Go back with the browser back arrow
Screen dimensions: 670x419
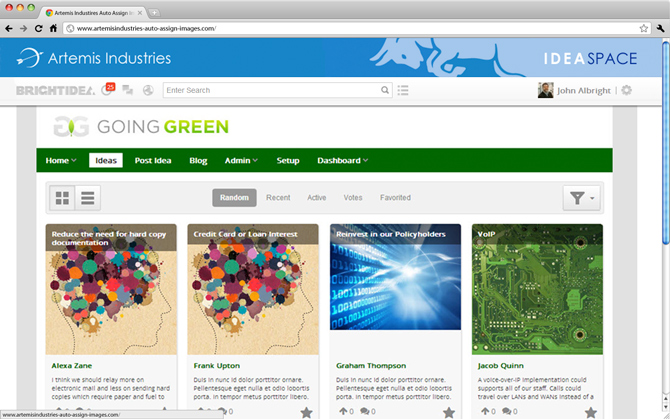pos(9,28)
